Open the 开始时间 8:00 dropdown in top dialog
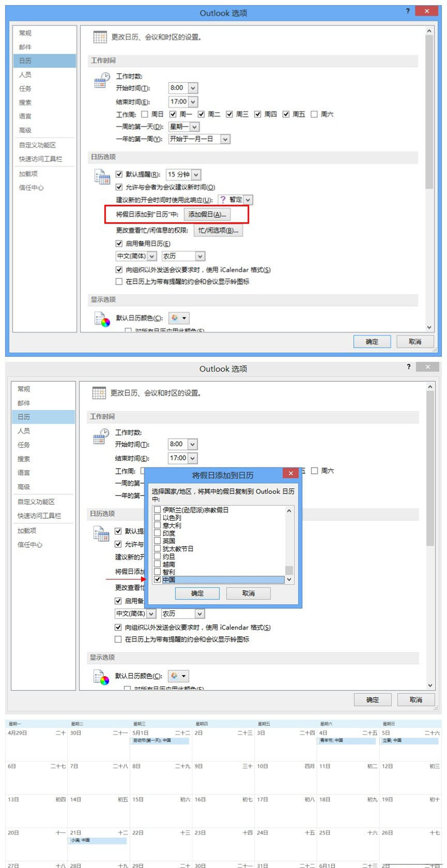Screen dimensions: 447x868 193,88
